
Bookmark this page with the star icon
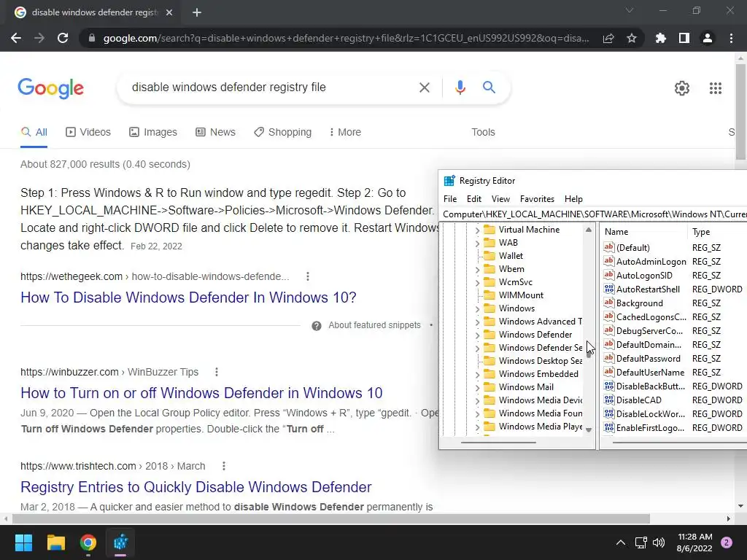pyautogui.click(x=632, y=38)
